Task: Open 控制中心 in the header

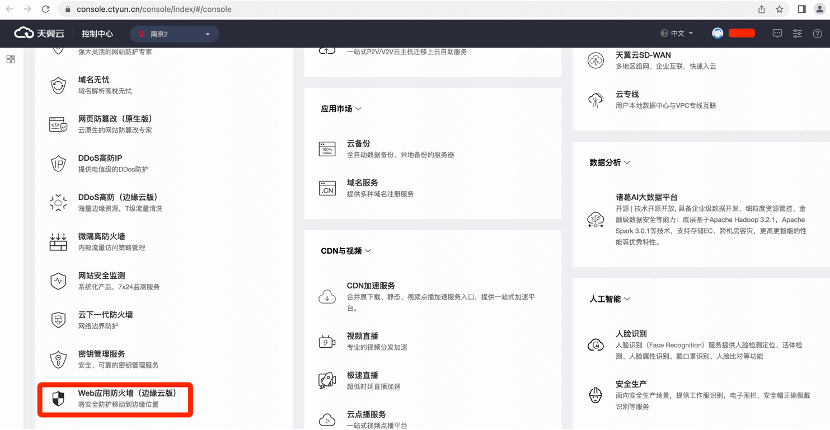Action: click(97, 33)
